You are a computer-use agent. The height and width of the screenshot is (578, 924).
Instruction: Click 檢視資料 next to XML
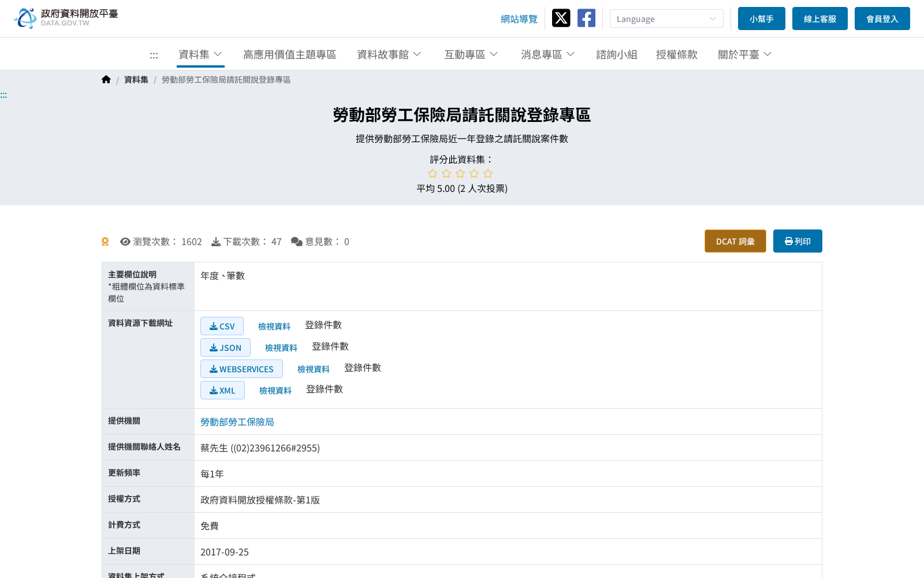tap(275, 391)
